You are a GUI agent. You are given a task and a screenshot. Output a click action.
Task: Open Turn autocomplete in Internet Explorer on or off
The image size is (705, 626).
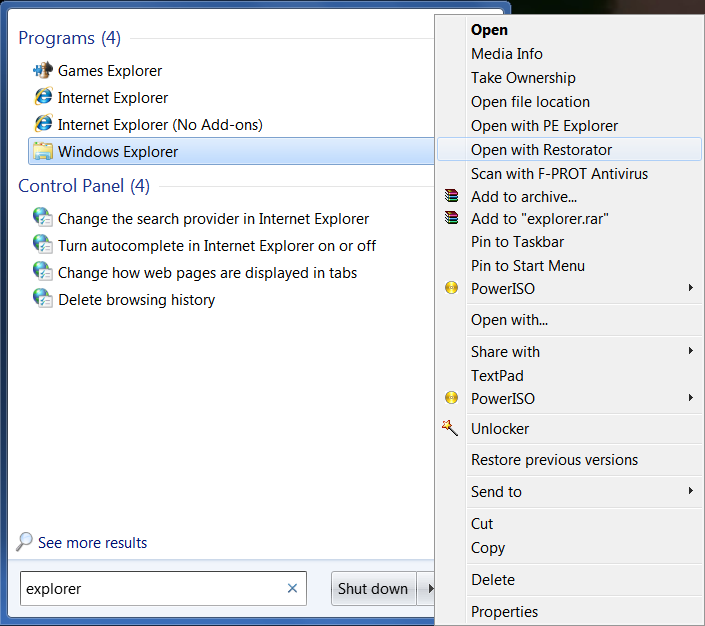(x=216, y=246)
